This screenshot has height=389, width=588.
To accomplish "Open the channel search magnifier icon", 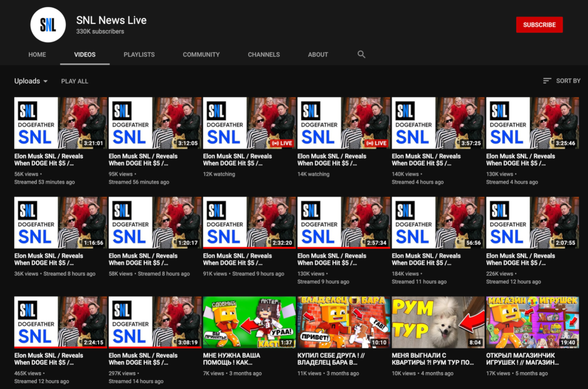I will 361,54.
